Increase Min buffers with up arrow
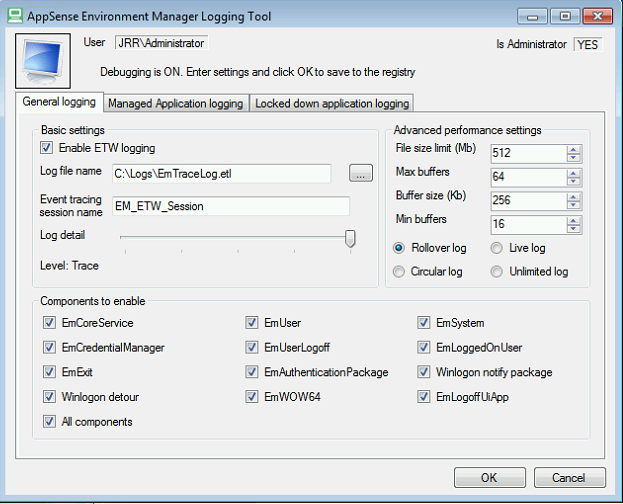623x504 pixels. click(x=573, y=221)
